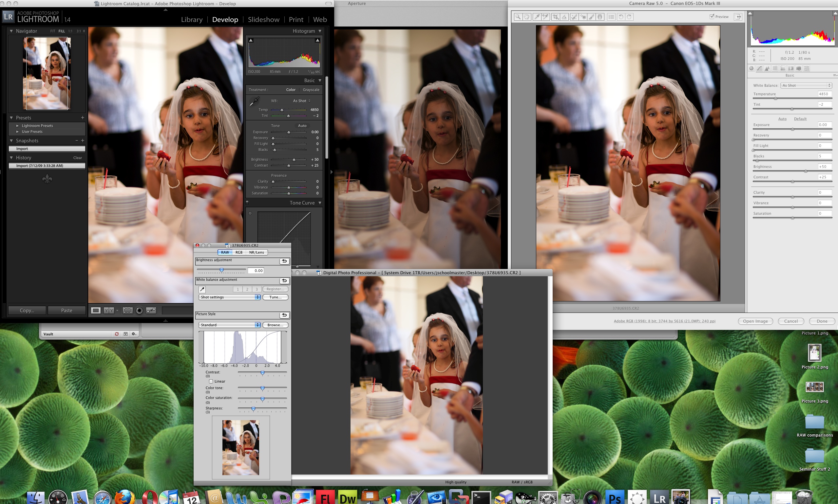Click DPP white balance eyedropper button
Viewport: 838px width, 504px height.
pos(202,289)
